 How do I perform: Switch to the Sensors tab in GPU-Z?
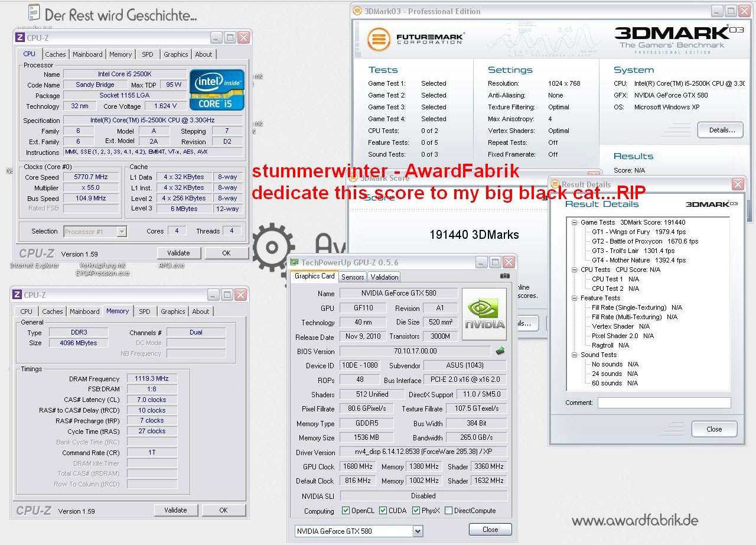coord(353,277)
